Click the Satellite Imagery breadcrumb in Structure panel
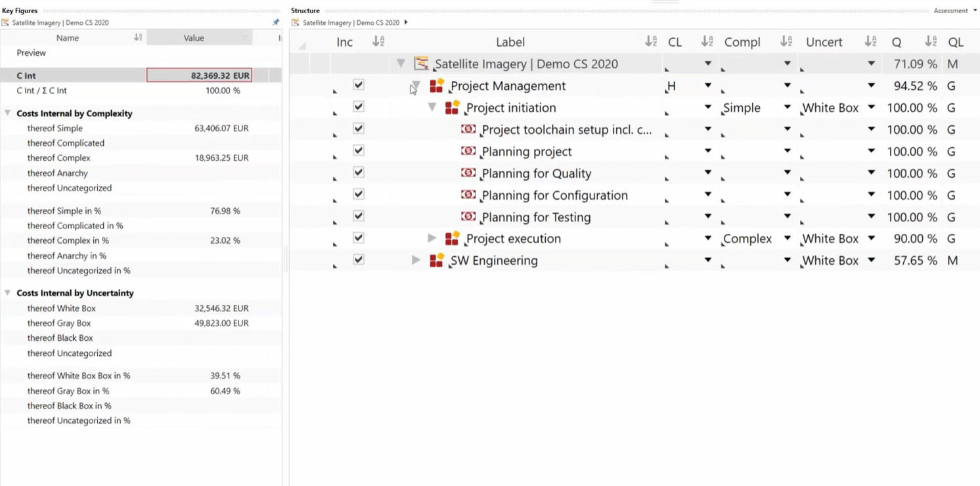This screenshot has width=980, height=486. click(x=351, y=22)
